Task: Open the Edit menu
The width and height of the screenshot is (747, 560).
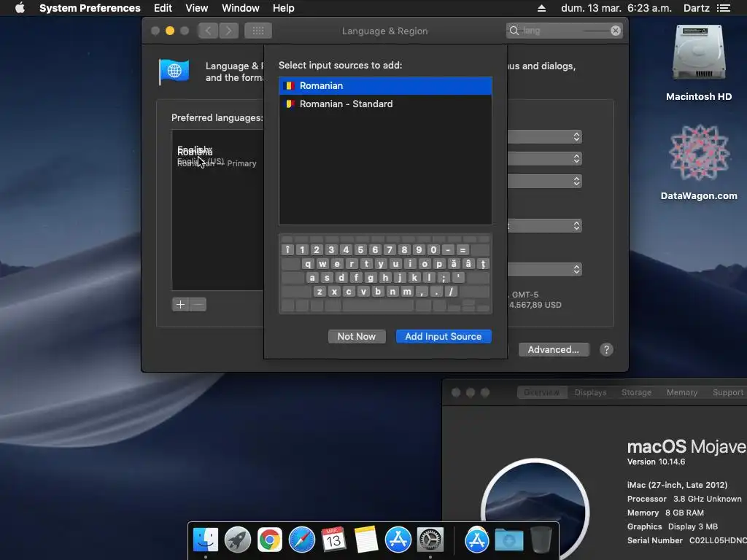Action: coord(163,8)
